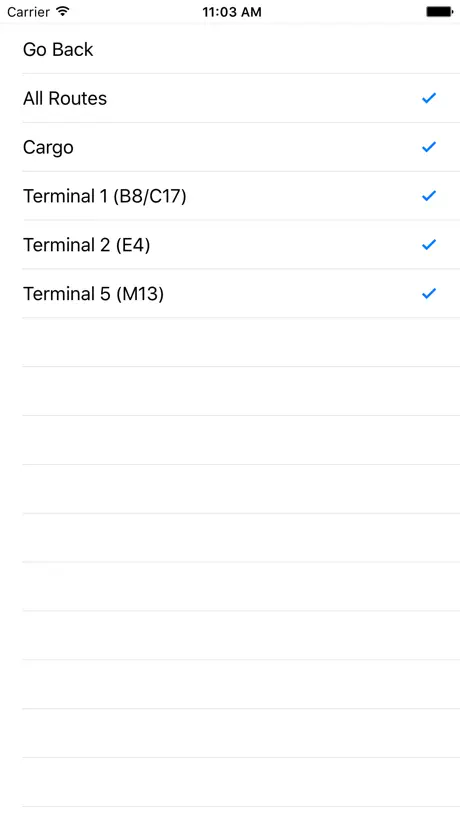Select the All Routes label

click(x=65, y=98)
